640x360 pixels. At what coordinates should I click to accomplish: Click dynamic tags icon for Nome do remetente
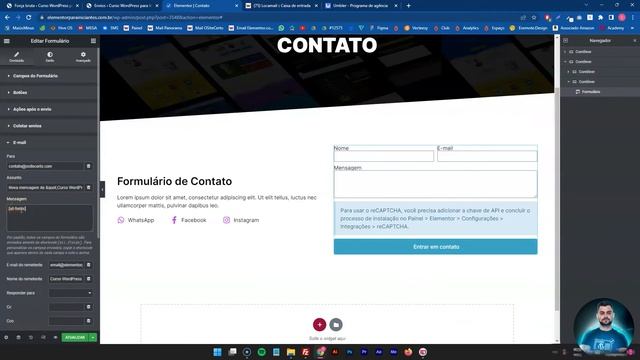(x=89, y=279)
